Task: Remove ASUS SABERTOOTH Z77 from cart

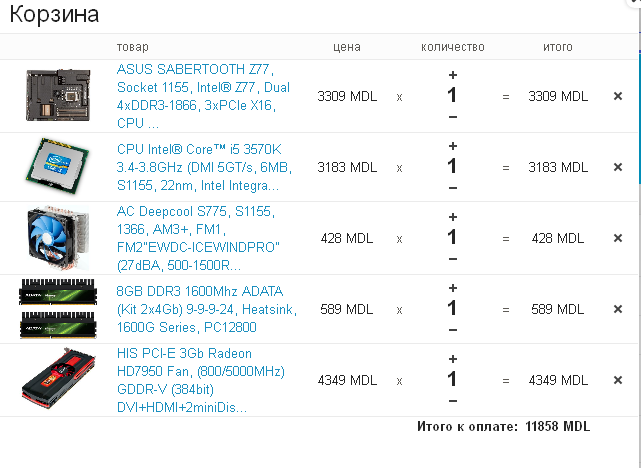Action: [x=618, y=96]
